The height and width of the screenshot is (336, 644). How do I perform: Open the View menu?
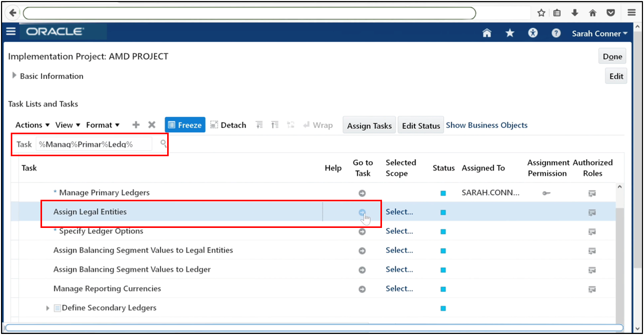pos(67,124)
